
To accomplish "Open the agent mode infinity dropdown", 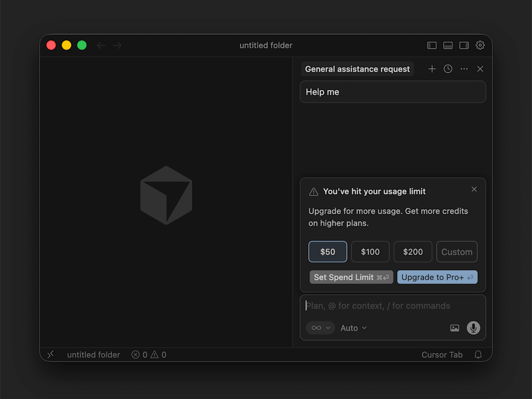I will (320, 328).
